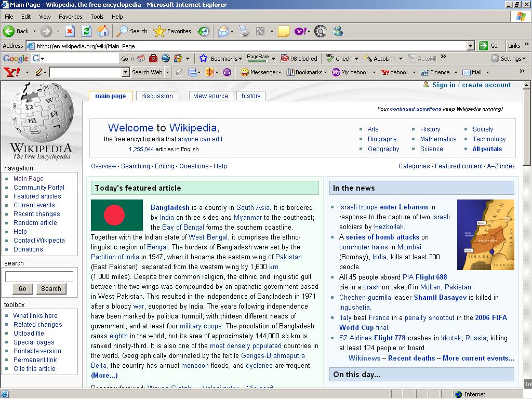Click the Recent changes sidebar link
This screenshot has height=399, width=532.
pos(37,214)
